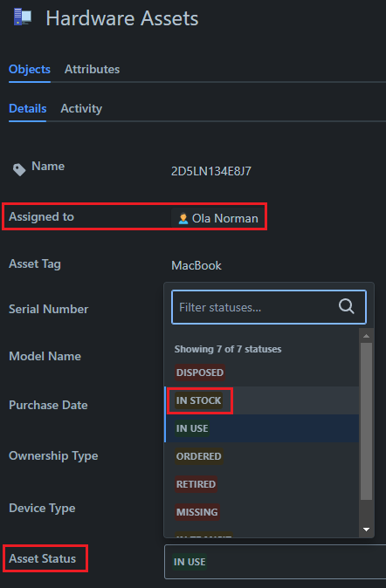Click Ola Norman's user avatar icon
Image resolution: width=386 pixels, height=588 pixels.
pyautogui.click(x=183, y=218)
